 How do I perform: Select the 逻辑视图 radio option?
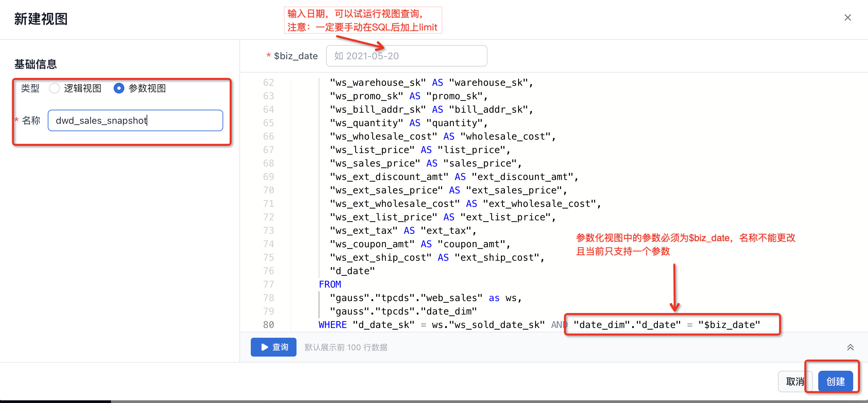pos(54,88)
